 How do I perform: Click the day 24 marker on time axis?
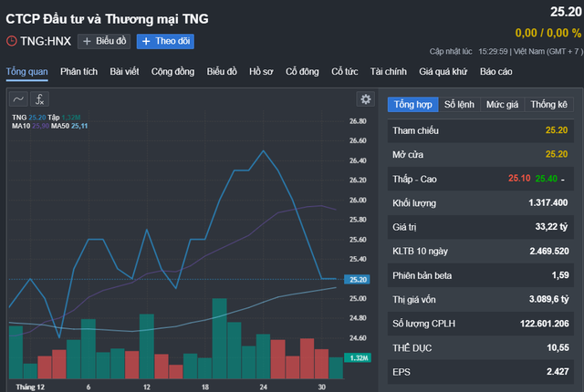(x=264, y=387)
